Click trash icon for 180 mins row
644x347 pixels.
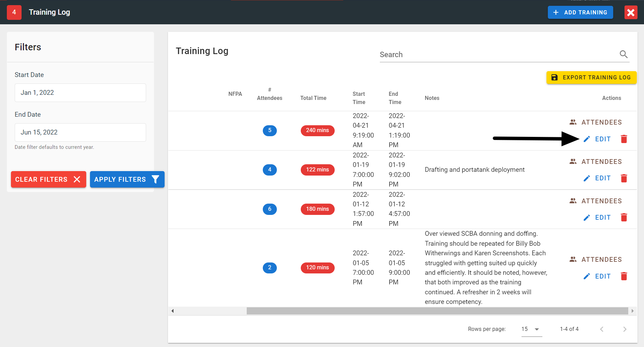[x=624, y=218]
